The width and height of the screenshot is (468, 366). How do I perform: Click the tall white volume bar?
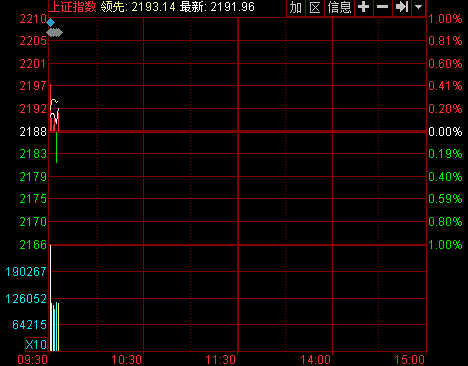tap(50, 298)
